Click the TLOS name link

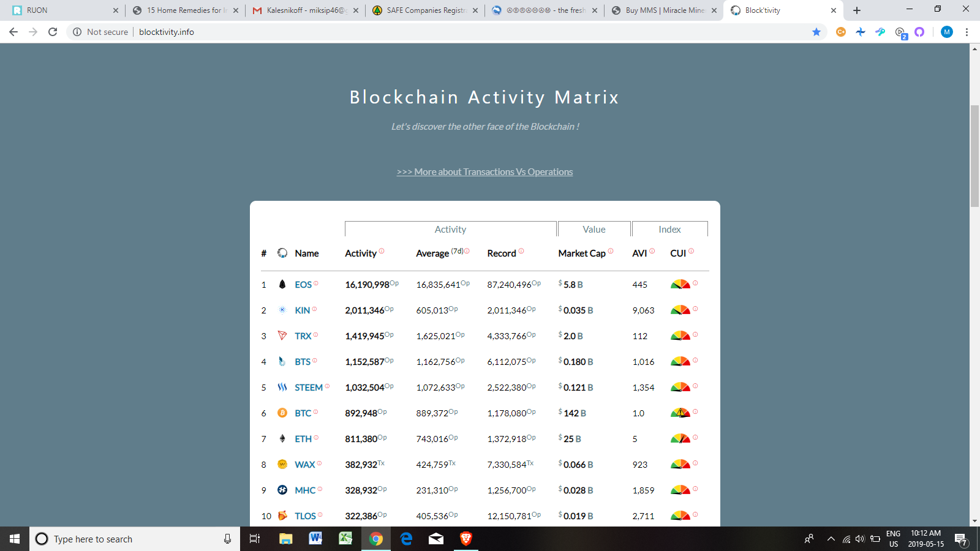pyautogui.click(x=305, y=516)
